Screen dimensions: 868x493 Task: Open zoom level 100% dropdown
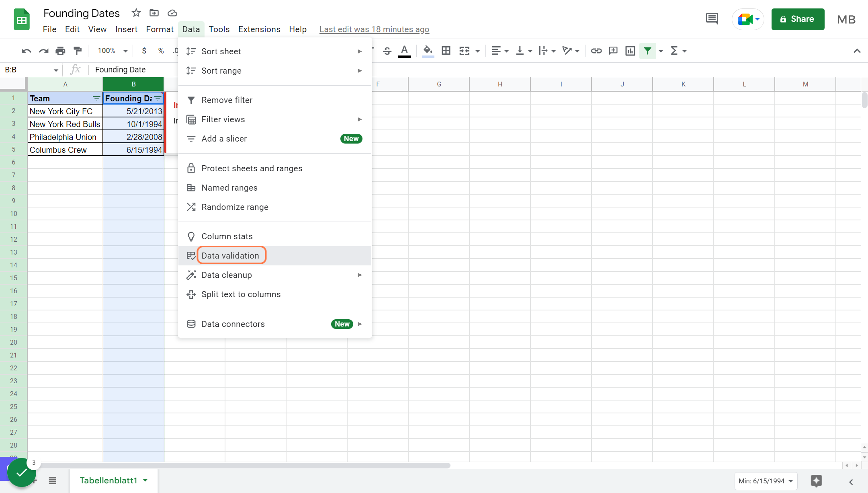[113, 51]
